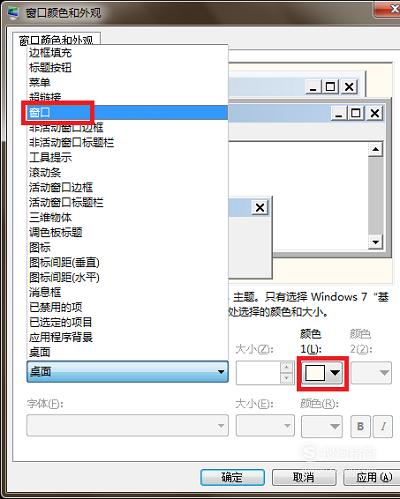Click the 取消 button

coord(304,477)
